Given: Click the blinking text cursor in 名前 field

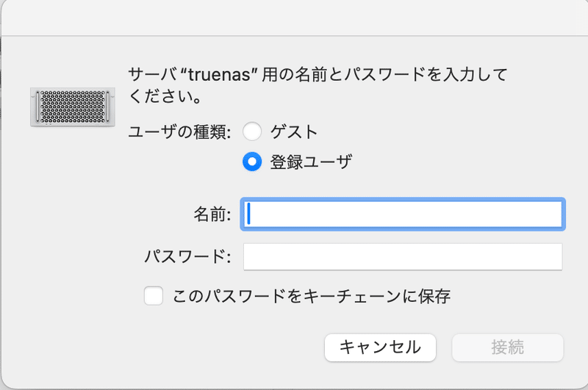Looking at the screenshot, I should [x=249, y=214].
